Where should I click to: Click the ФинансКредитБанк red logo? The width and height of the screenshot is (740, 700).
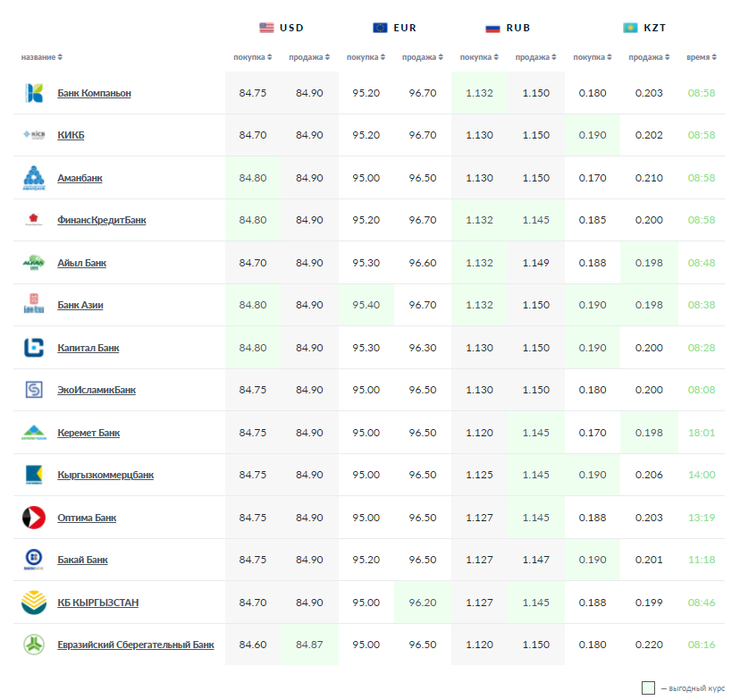(34, 220)
